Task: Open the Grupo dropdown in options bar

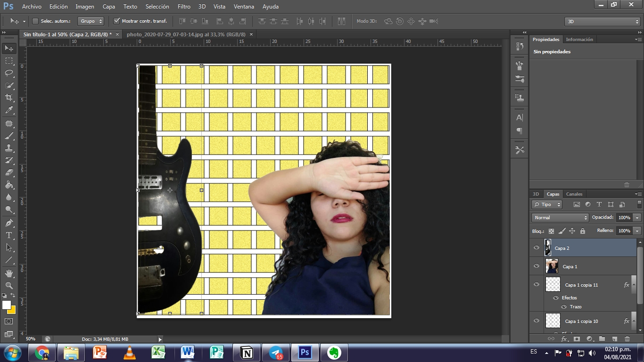Action: (91, 21)
